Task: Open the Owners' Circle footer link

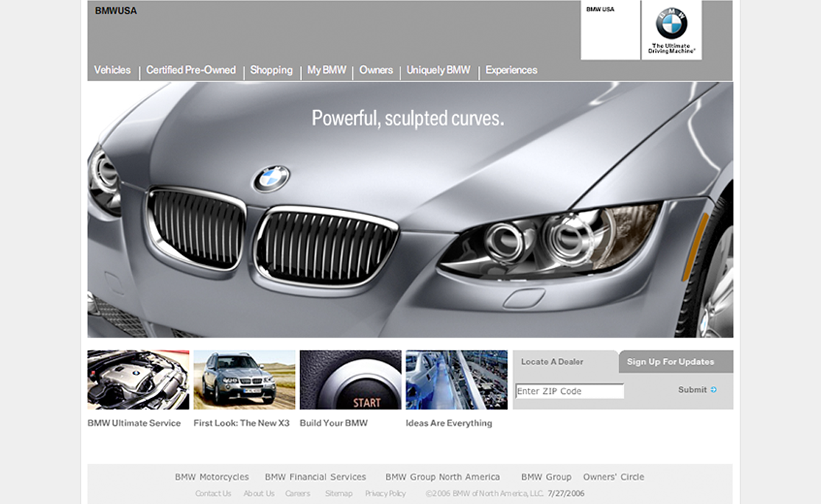Action: click(x=614, y=477)
